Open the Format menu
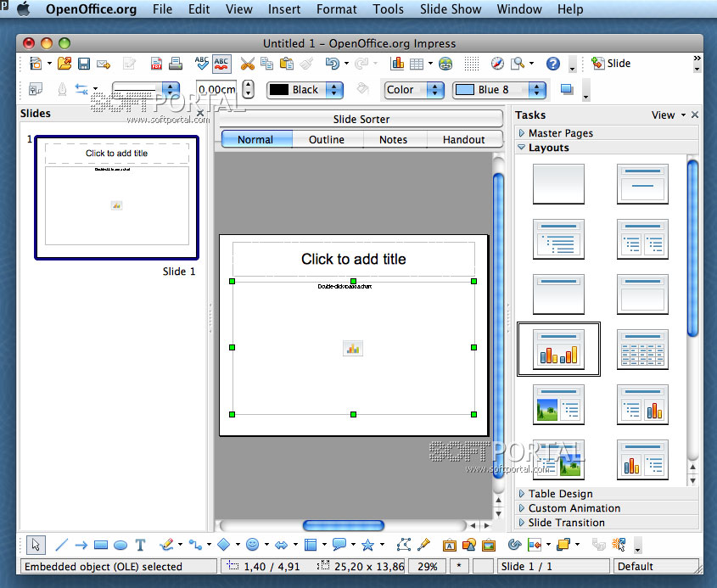 click(x=337, y=9)
